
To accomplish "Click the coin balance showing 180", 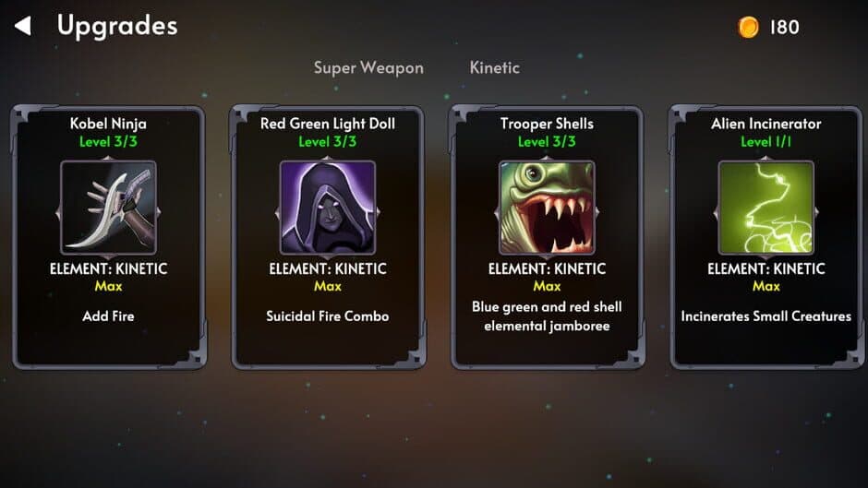I will point(784,27).
